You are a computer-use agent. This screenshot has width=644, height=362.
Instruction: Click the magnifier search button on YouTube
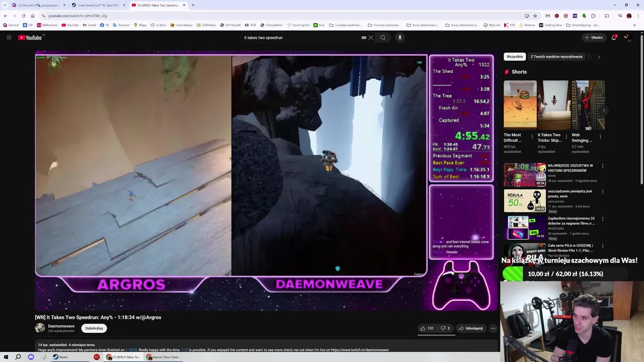tap(383, 37)
